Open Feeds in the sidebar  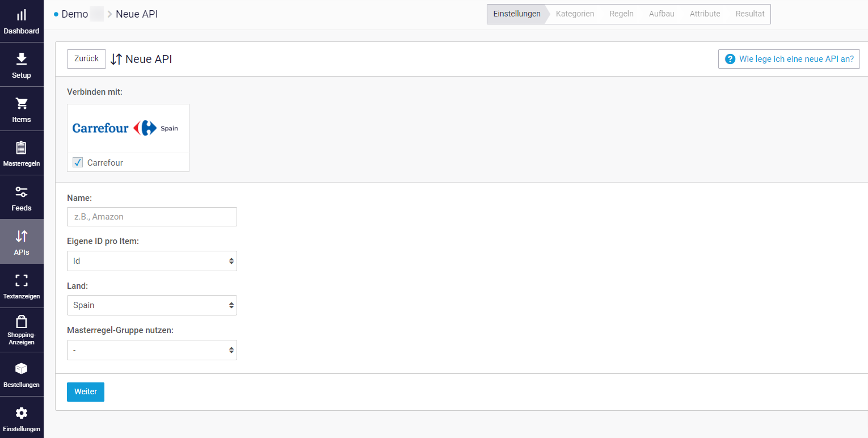[x=22, y=198]
